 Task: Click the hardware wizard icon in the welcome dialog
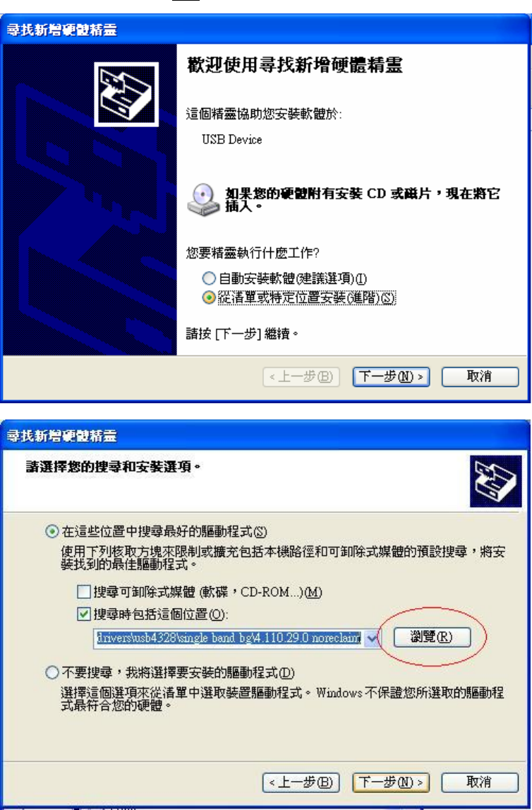click(126, 95)
